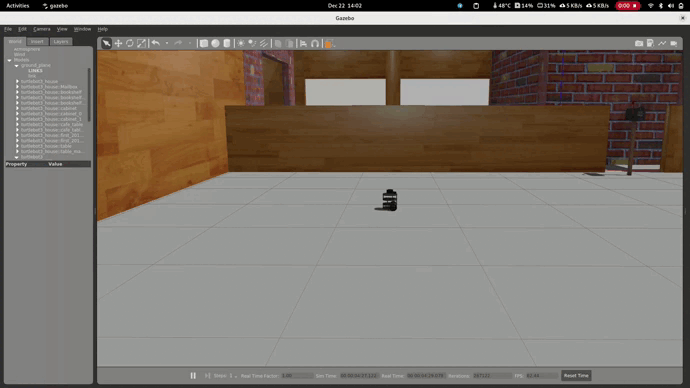Viewport: 690px width, 388px height.
Task: Select the Wind tree item
Action: (x=19, y=55)
